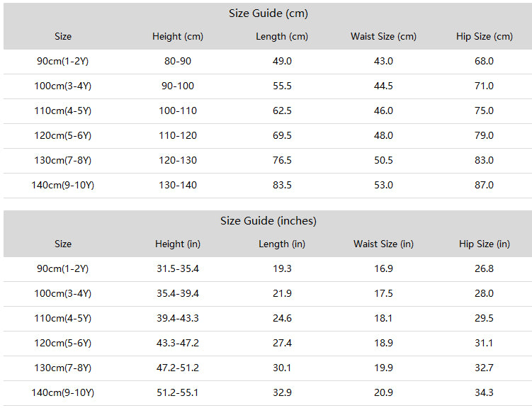Select the Waist Size (cm) column header
The width and height of the screenshot is (532, 408).
coord(383,37)
